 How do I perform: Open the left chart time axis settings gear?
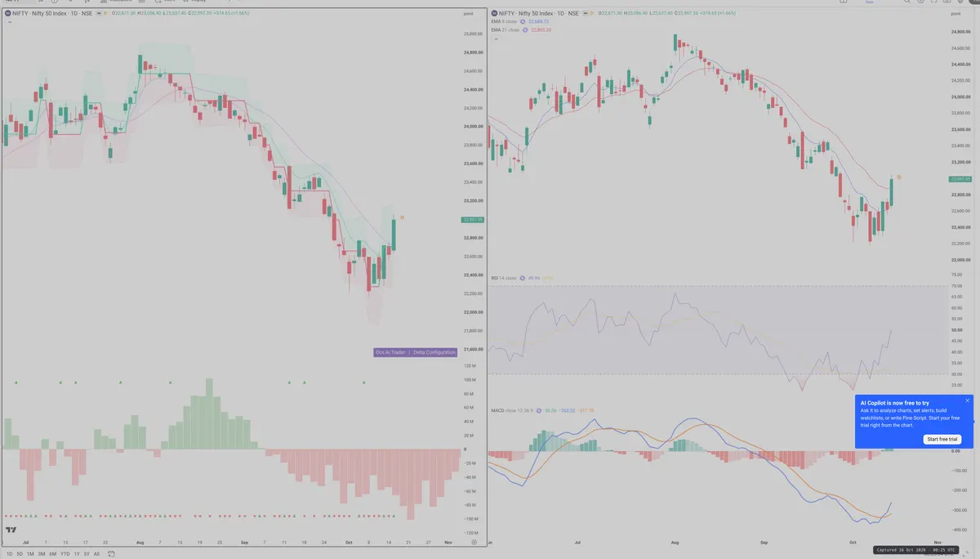click(474, 543)
